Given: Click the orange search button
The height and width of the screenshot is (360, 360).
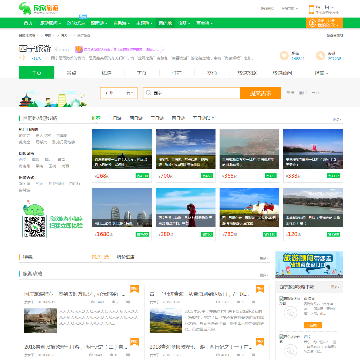Looking at the screenshot, I should [260, 93].
